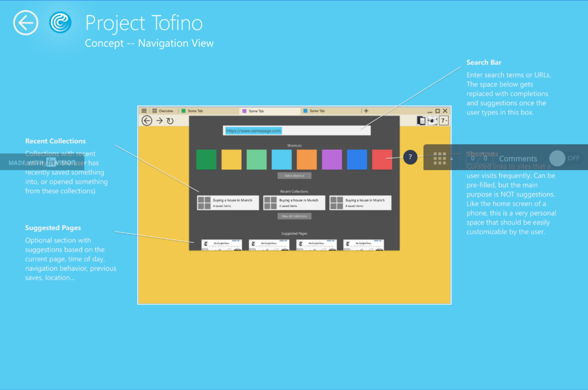Click the dark green shortcut tile
The height and width of the screenshot is (390, 588).
click(x=206, y=159)
